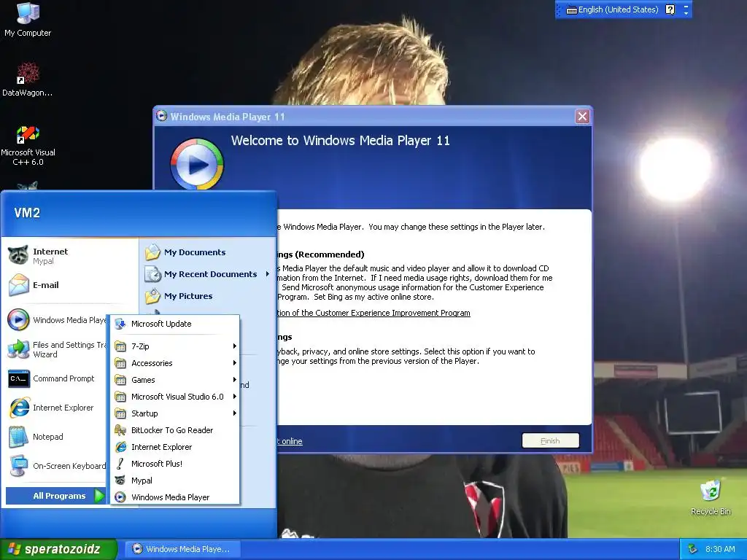The image size is (747, 560).
Task: Expand the Games submenu
Action: 175,379
